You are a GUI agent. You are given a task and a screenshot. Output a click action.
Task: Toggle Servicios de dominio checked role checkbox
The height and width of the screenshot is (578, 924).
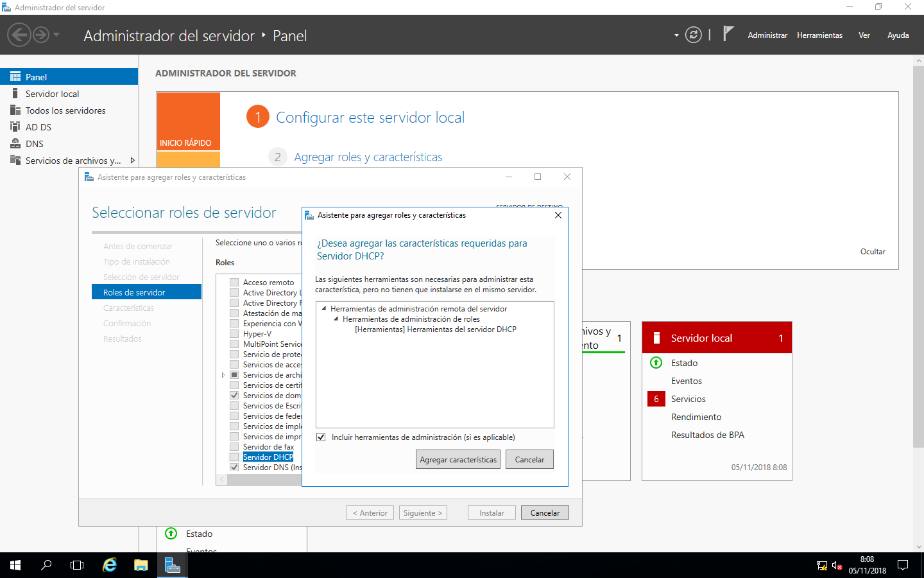point(234,396)
